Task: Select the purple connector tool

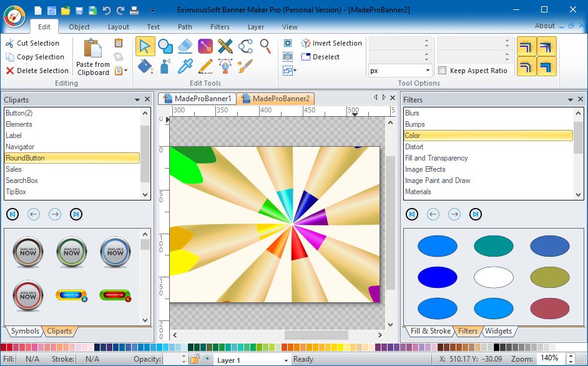Action: (x=205, y=47)
